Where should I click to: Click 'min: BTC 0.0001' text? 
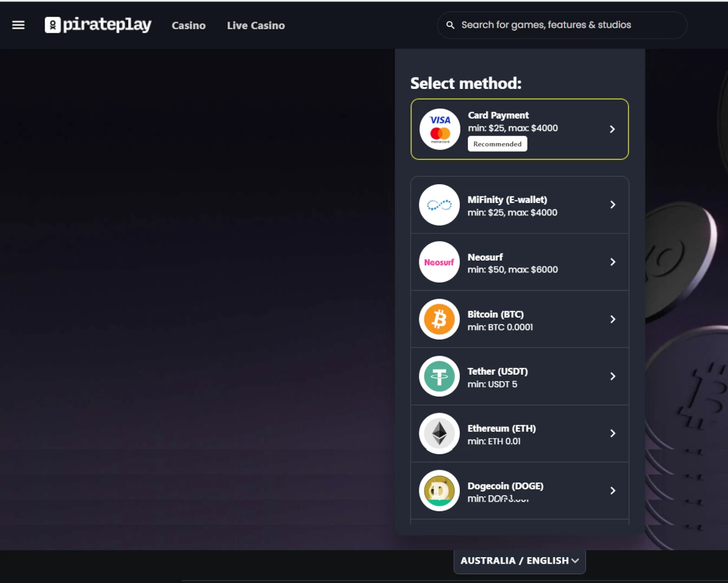(500, 327)
